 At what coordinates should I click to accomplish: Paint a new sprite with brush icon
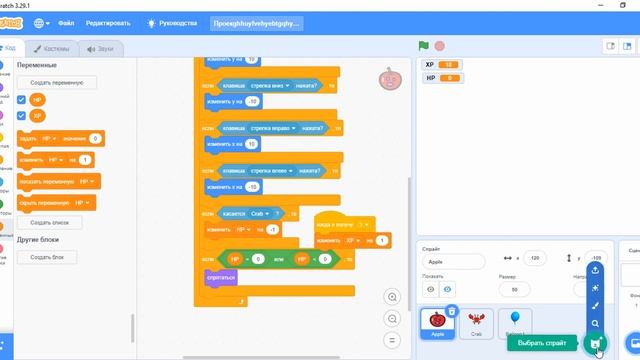point(595,306)
